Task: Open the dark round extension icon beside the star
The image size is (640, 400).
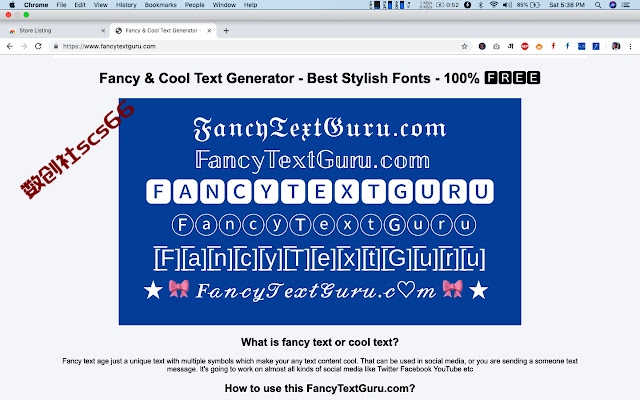Action: 482,46
